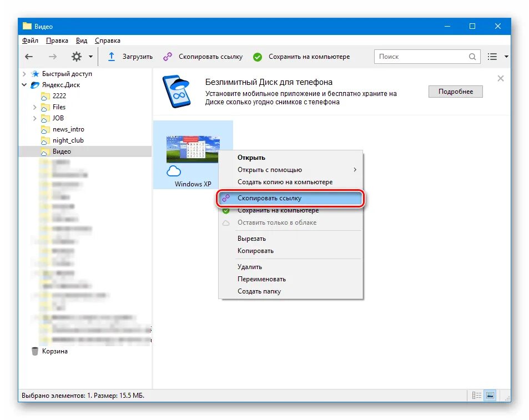The image size is (529, 420).
Task: Click cloud icon beside Оставить только
Action: (x=226, y=223)
